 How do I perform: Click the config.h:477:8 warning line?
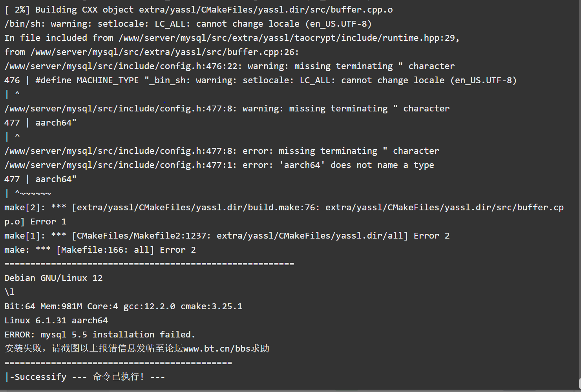[227, 108]
